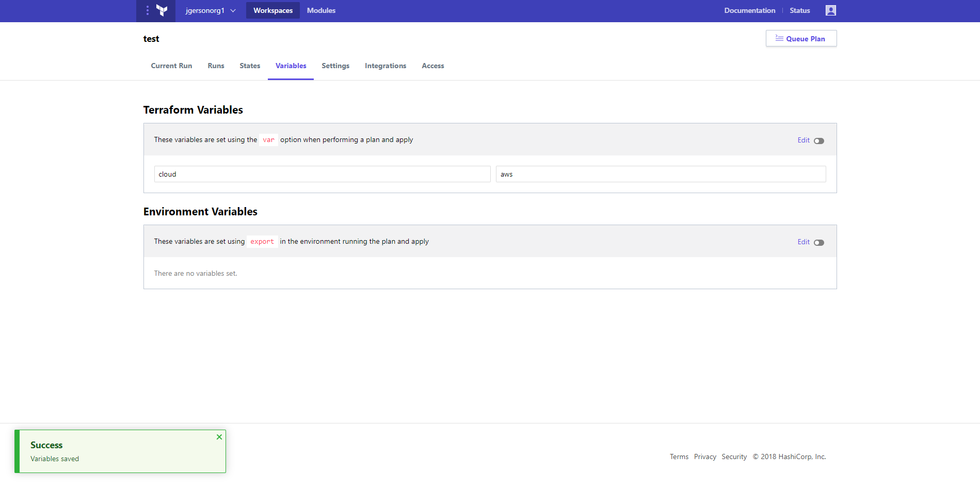Viewport: 980px width, 488px height.
Task: Open the Documentation link
Action: click(x=749, y=10)
